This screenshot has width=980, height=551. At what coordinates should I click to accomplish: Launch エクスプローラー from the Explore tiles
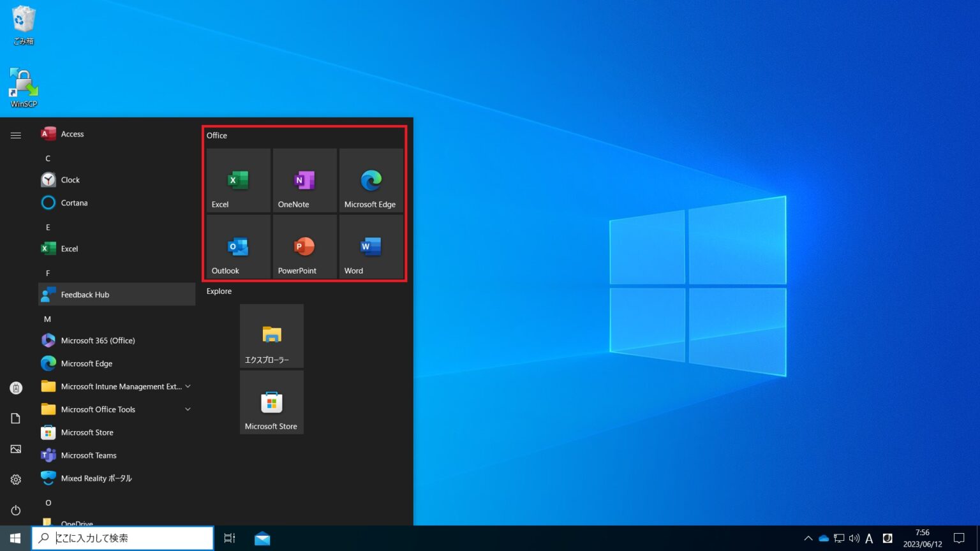[x=271, y=336]
